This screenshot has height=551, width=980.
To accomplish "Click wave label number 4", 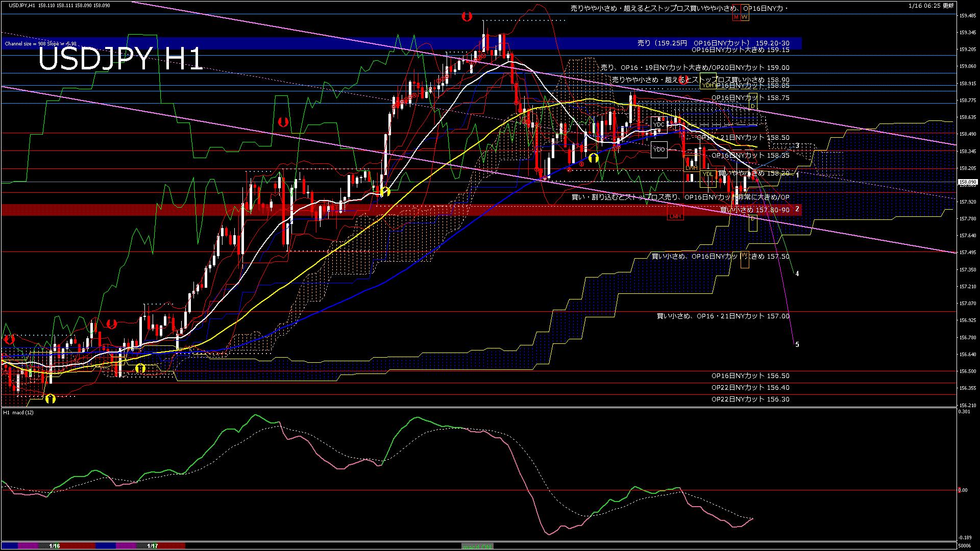I will click(797, 274).
